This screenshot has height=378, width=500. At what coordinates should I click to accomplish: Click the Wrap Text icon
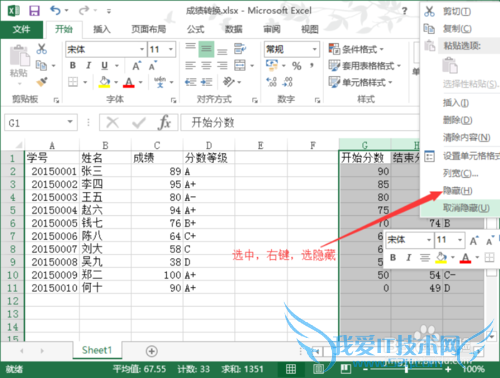point(240,49)
